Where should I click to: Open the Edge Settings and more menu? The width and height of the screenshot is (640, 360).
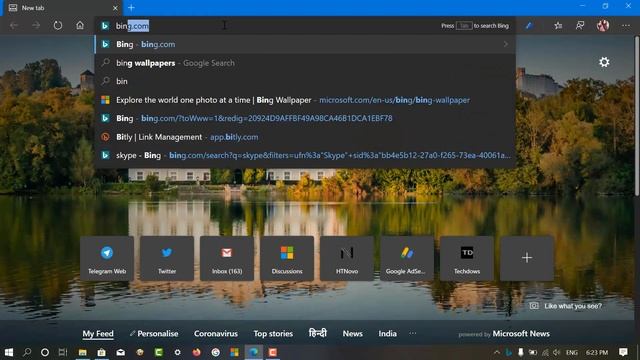[626, 26]
